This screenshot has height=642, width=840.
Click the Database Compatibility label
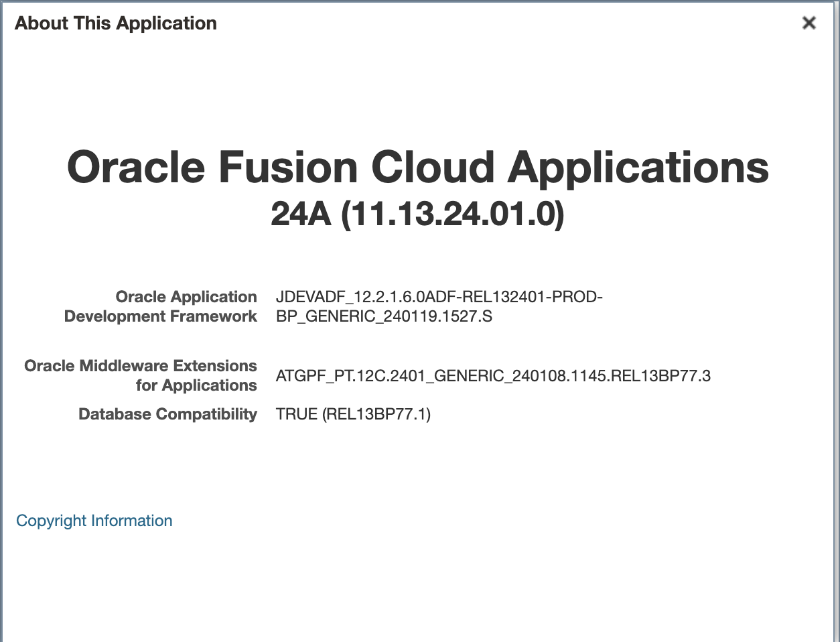point(168,414)
